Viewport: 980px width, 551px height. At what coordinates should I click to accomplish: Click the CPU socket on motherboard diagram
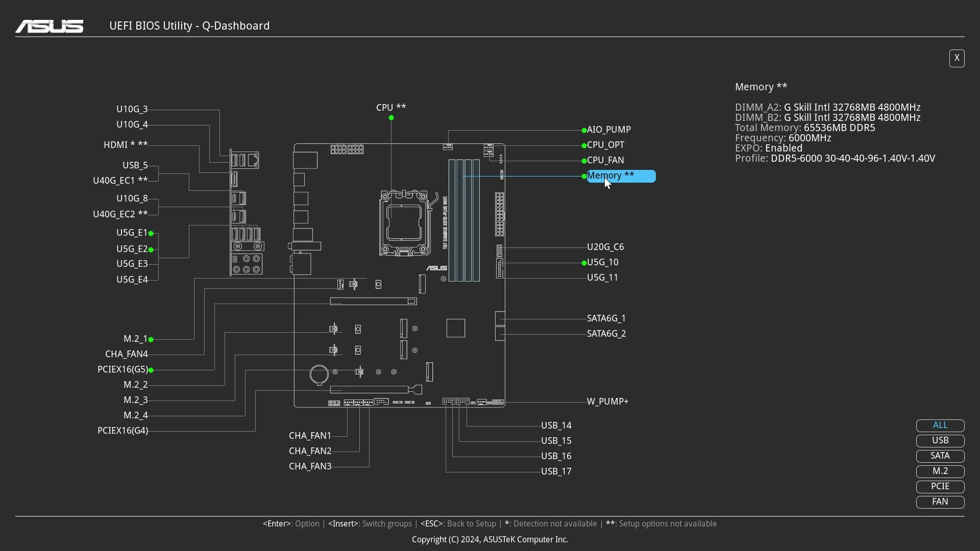[404, 223]
